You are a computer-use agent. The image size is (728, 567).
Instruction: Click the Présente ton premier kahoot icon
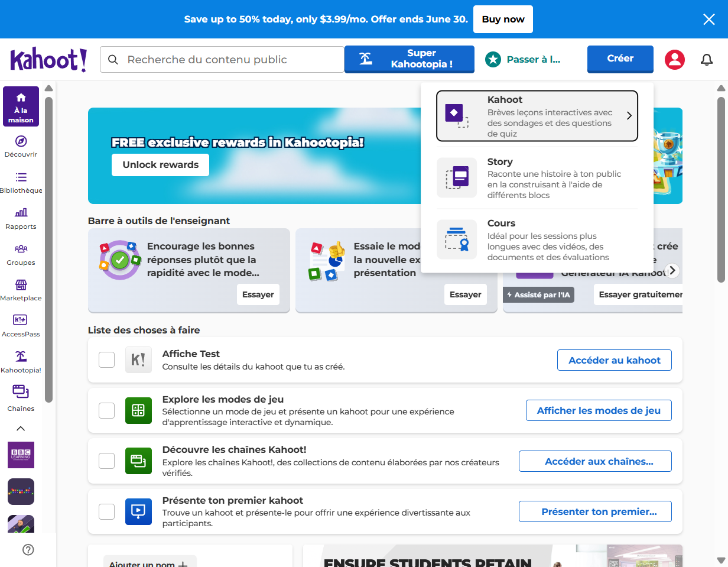click(138, 511)
